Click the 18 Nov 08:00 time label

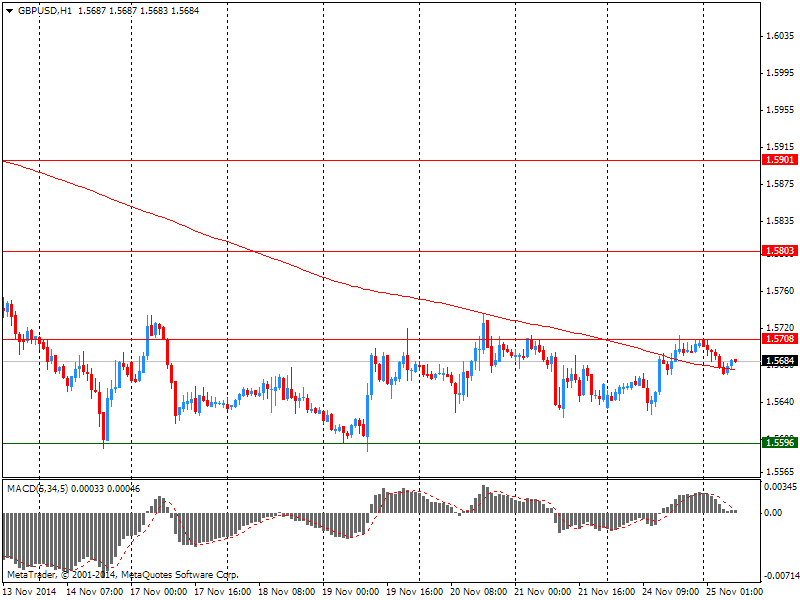(x=286, y=592)
